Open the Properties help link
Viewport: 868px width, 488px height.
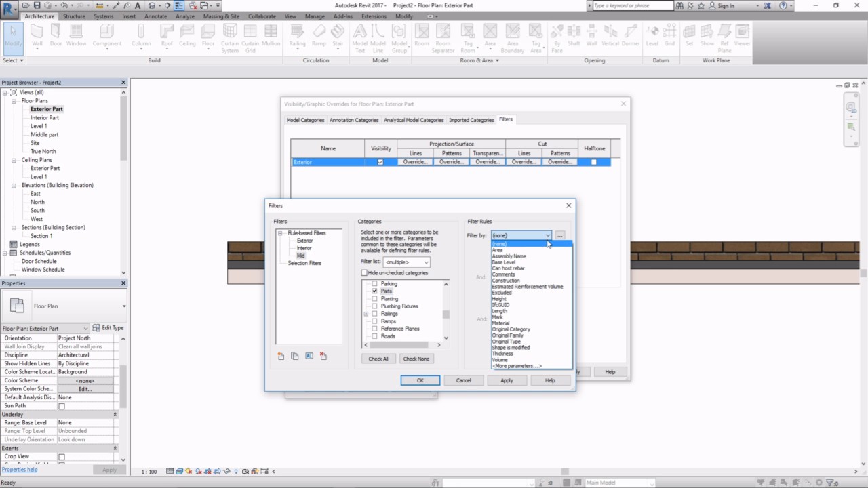click(x=20, y=469)
